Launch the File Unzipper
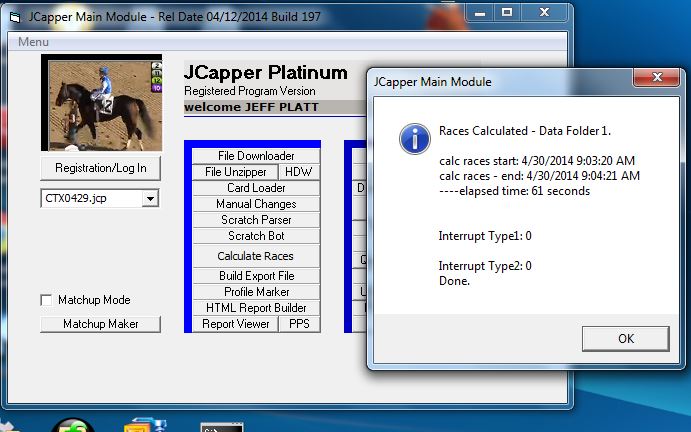The image size is (691, 432). pos(235,171)
